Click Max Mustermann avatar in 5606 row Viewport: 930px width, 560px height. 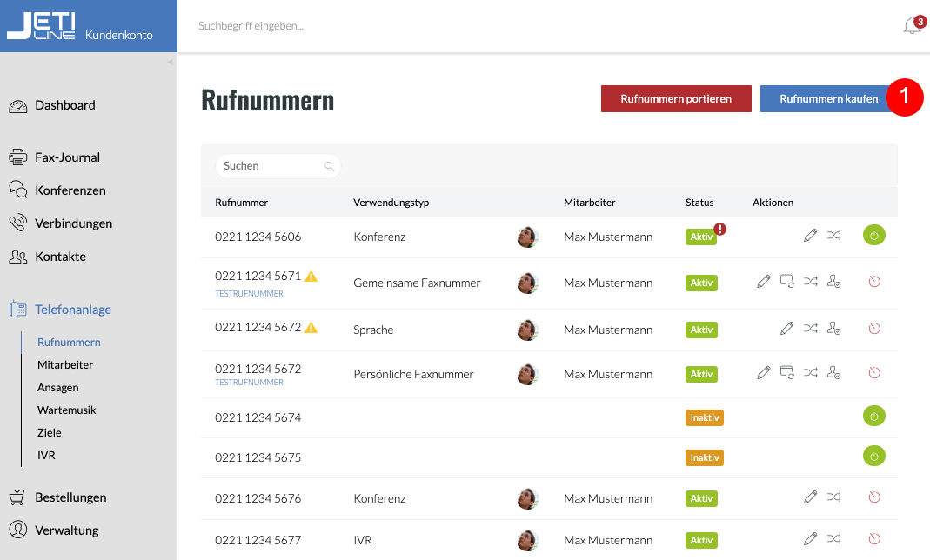[527, 237]
